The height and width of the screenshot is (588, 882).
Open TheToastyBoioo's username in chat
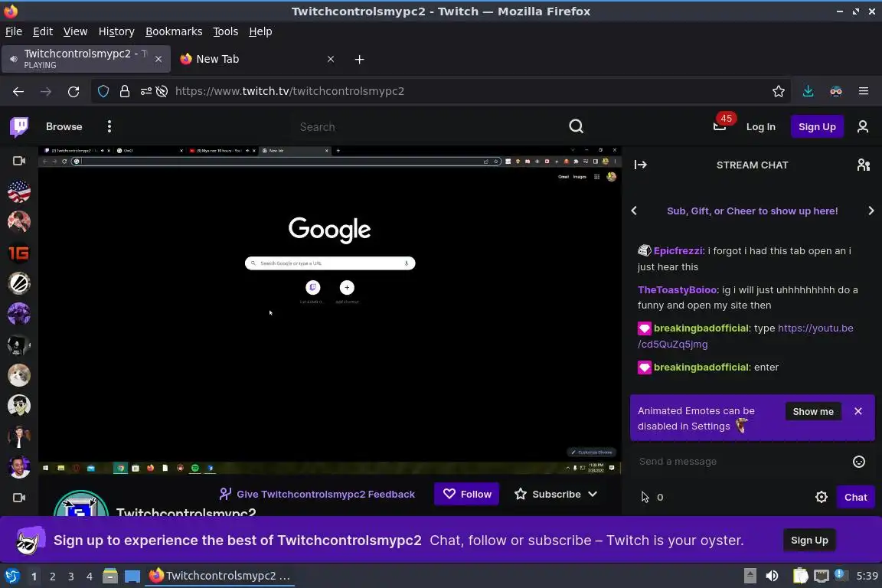[678, 289]
